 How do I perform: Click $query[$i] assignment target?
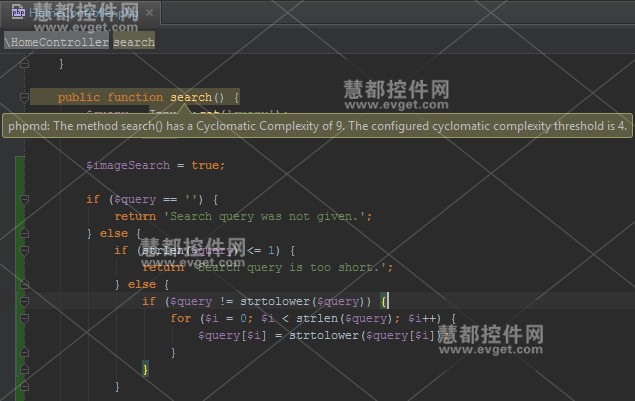232,335
